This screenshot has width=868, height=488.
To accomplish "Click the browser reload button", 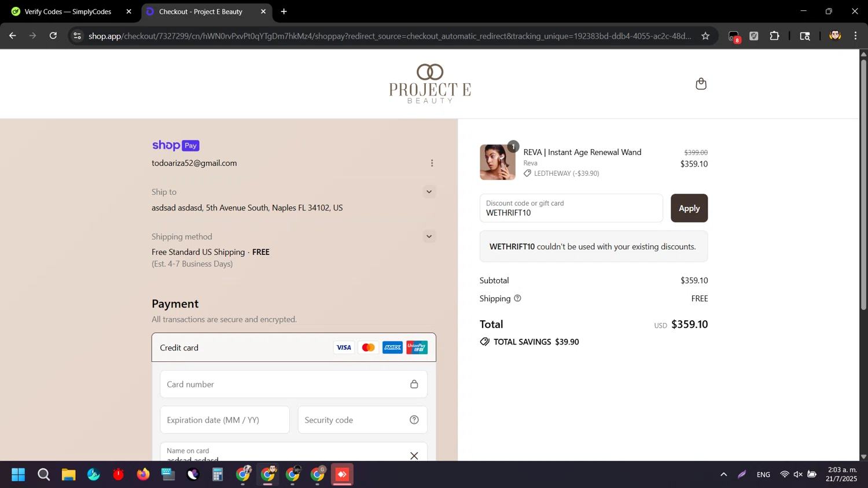I will [53, 36].
